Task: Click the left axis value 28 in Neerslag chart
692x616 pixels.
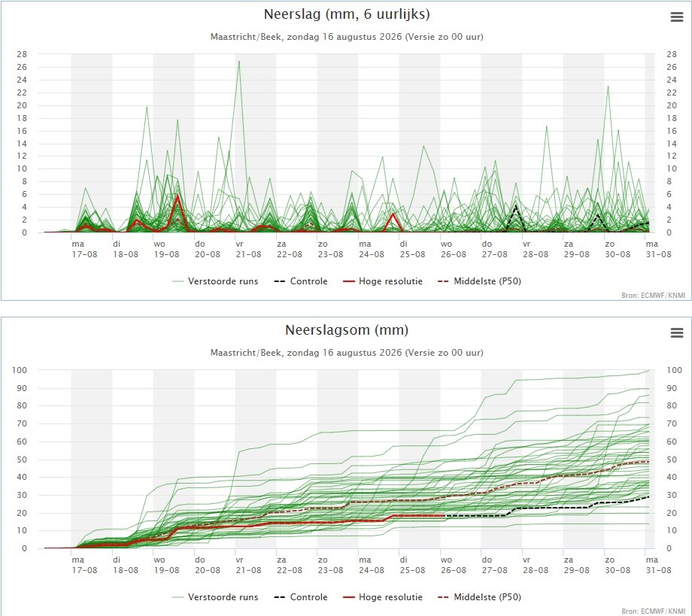Action: coord(22,54)
